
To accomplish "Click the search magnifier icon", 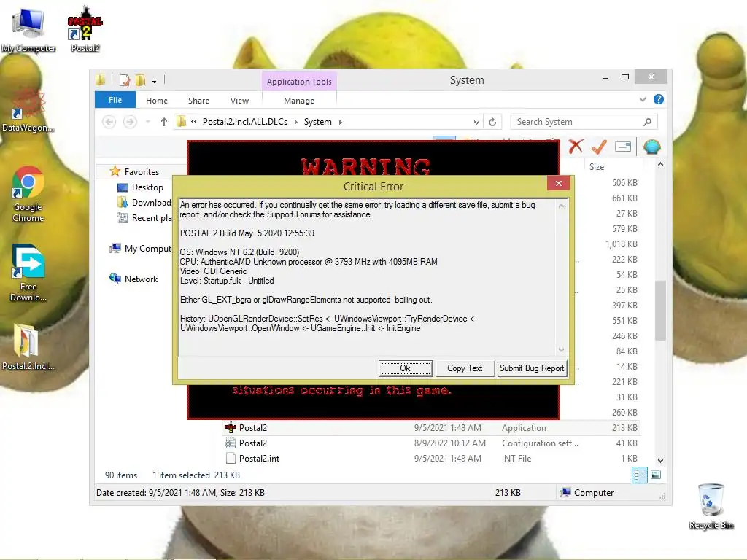I will 647,122.
